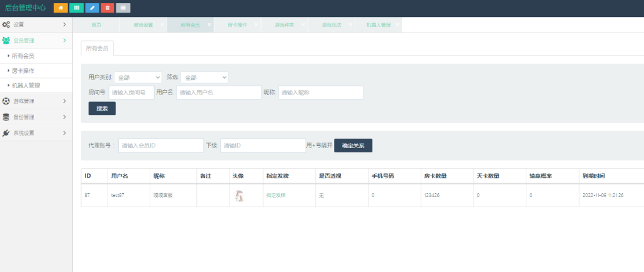Focus the 用户名 input field
Viewport: 644px width, 272px height.
pos(219,93)
